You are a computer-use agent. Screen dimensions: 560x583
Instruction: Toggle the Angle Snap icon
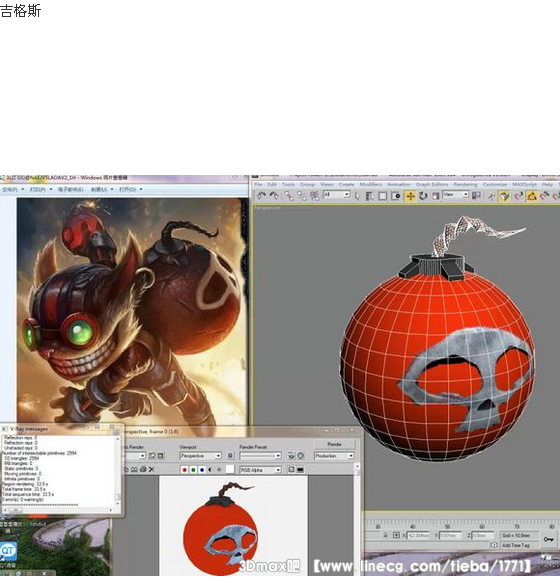click(532, 196)
